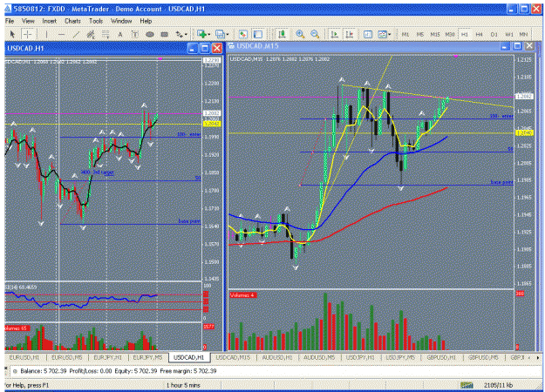Open the Tools menu
Image resolution: width=545 pixels, height=392 pixels.
click(x=96, y=21)
